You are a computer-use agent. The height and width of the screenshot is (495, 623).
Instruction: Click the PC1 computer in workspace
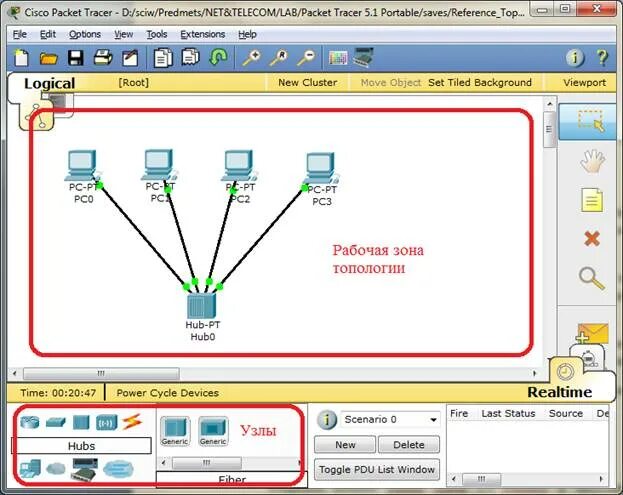(159, 164)
